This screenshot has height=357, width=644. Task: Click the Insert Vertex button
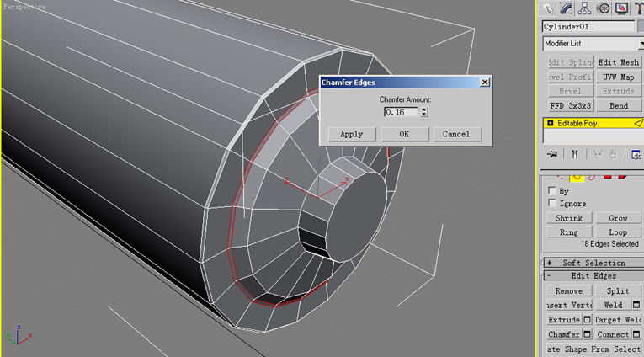[569, 305]
